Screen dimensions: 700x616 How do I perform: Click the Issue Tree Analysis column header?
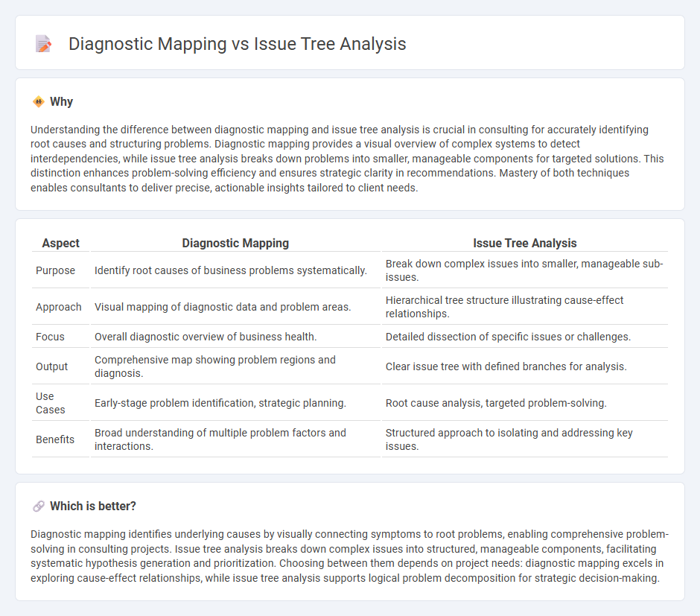pyautogui.click(x=524, y=244)
